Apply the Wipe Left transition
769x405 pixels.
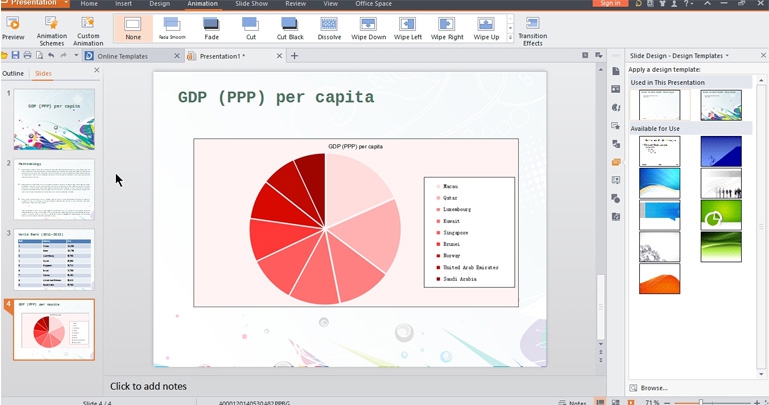coord(408,28)
